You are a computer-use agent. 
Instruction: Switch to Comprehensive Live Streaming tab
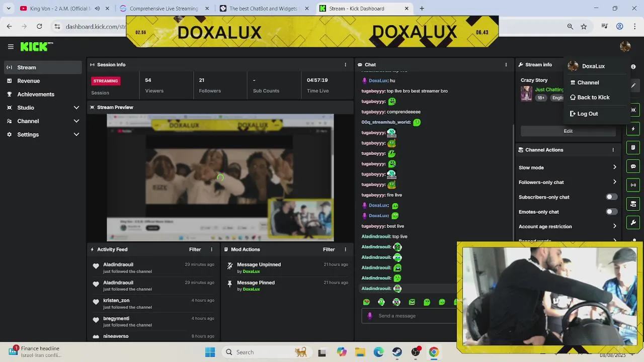[164, 9]
